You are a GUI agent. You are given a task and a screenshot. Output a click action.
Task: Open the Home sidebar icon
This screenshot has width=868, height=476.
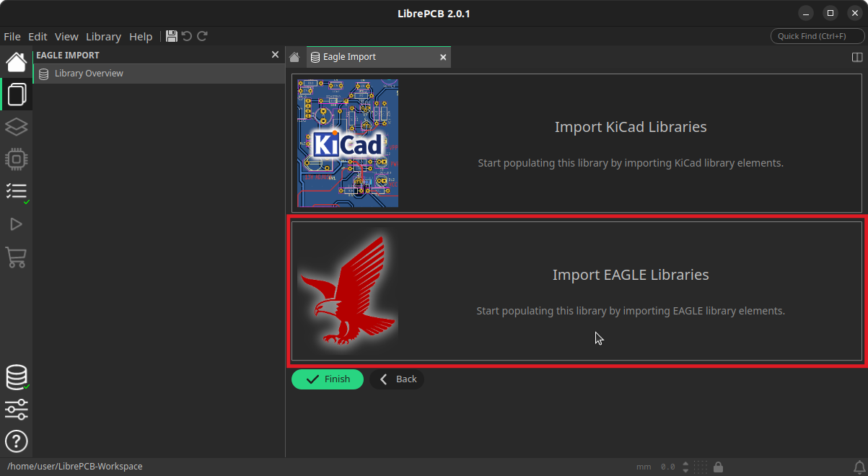[x=16, y=62]
